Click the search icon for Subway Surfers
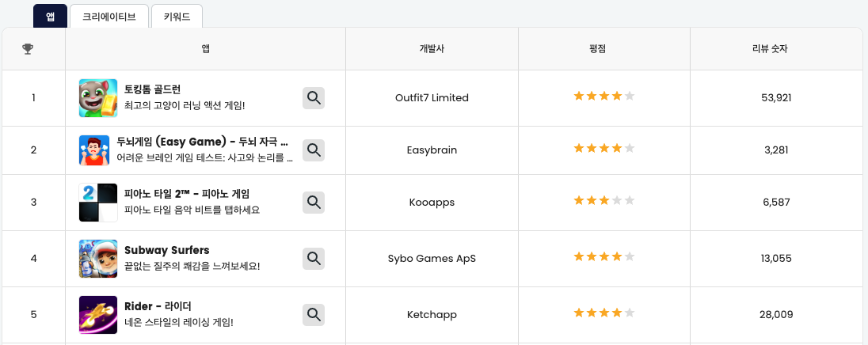This screenshot has height=345, width=868. point(314,258)
